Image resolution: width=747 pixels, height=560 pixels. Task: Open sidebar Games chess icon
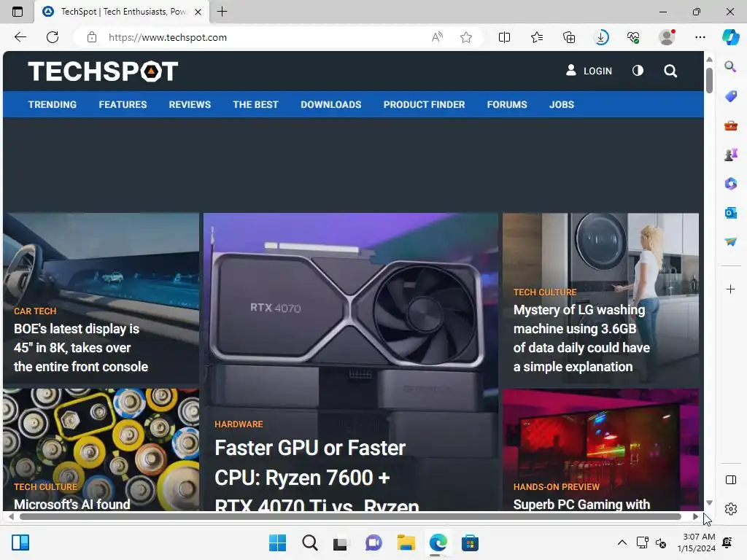(730, 155)
